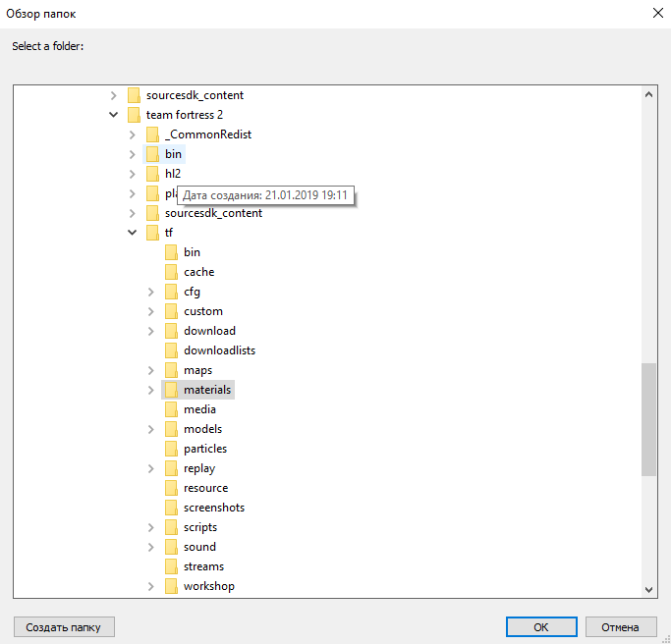The height and width of the screenshot is (644, 671).
Task: Select the media folder name
Action: point(199,409)
